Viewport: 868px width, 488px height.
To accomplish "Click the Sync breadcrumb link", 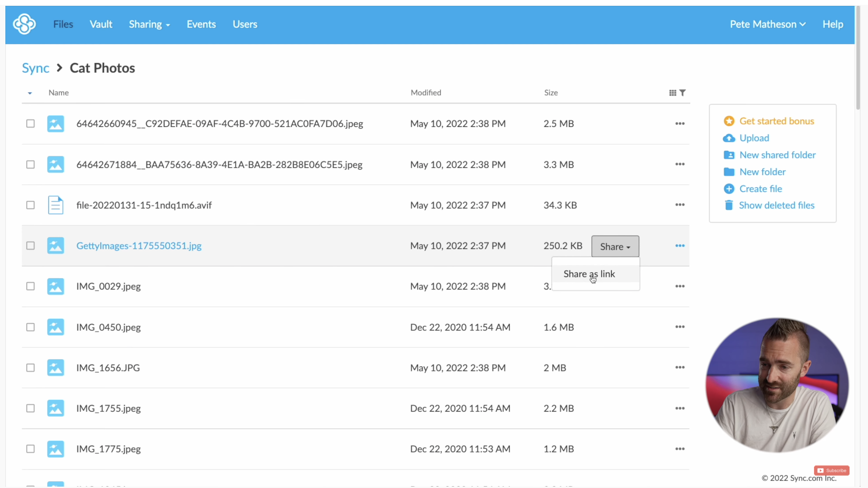I will coord(35,68).
